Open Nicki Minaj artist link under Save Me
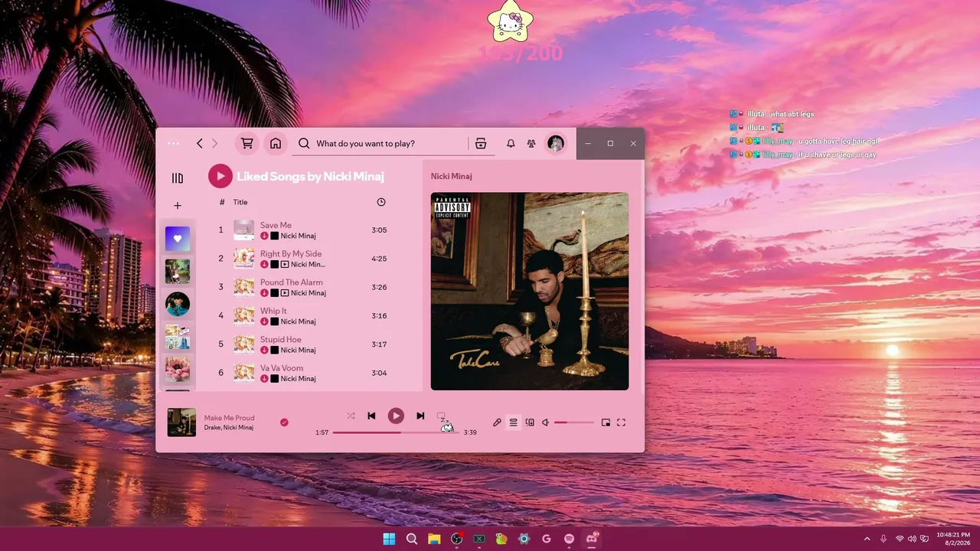 [298, 236]
